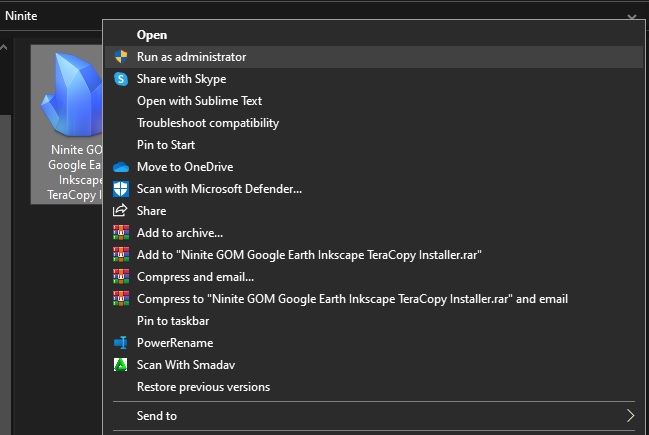Image resolution: width=649 pixels, height=435 pixels.
Task: Select Pin to Start
Action: point(166,145)
